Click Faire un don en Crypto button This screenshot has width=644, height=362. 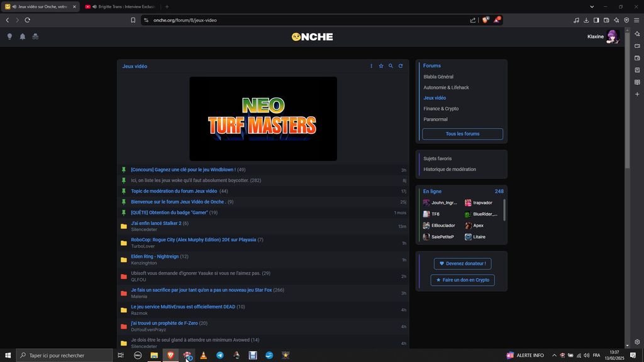point(462,280)
